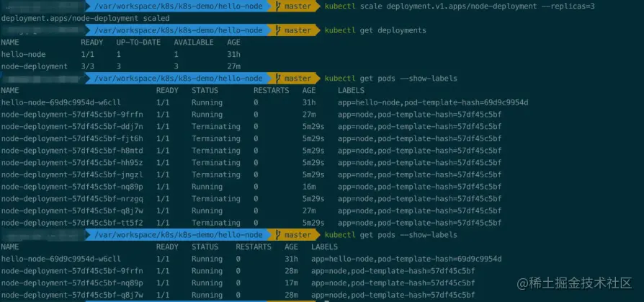Click the hello-node name in the deployments table
Image resolution: width=644 pixels, height=302 pixels.
coord(23,54)
